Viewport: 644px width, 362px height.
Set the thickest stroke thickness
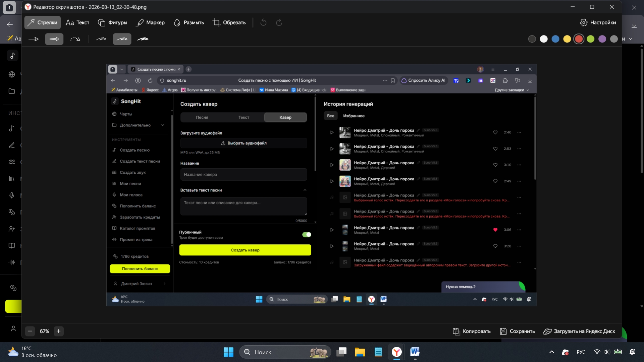click(x=143, y=39)
